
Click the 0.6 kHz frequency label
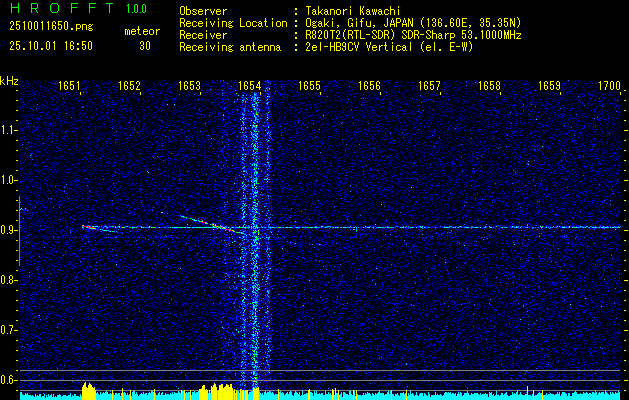(7, 380)
